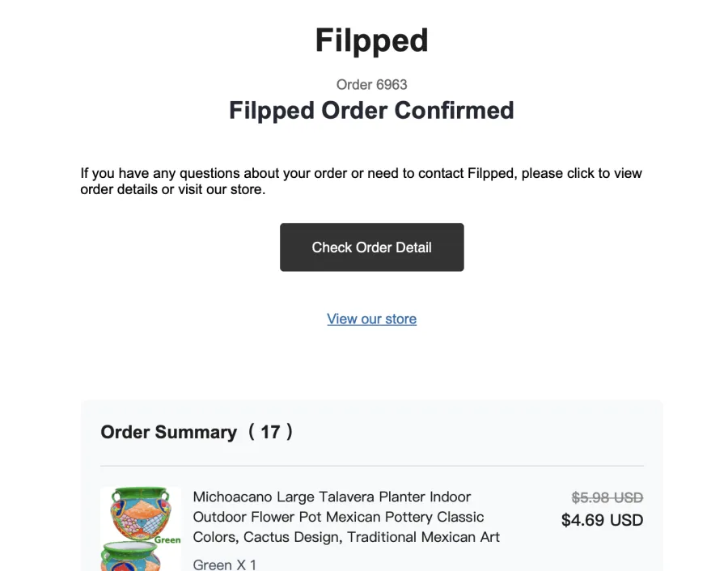Image resolution: width=728 pixels, height=571 pixels.
Task: Click the Colors, Cactus Design description line
Action: [x=346, y=537]
